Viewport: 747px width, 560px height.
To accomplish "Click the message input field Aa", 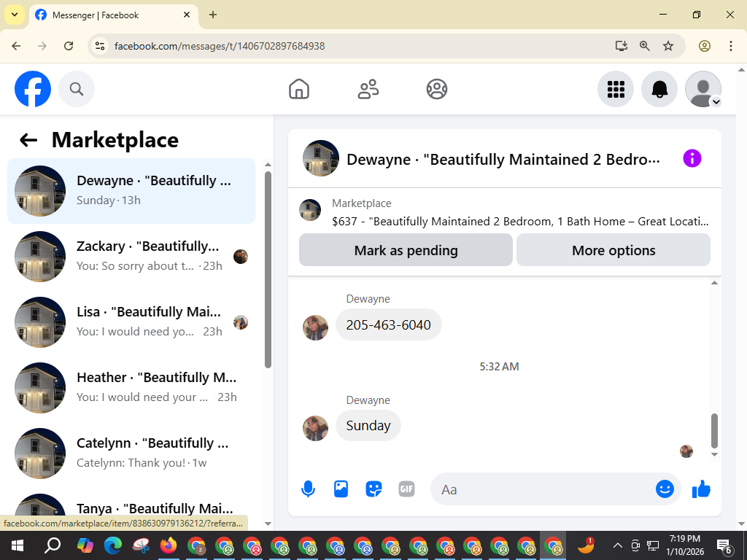I will (x=543, y=489).
